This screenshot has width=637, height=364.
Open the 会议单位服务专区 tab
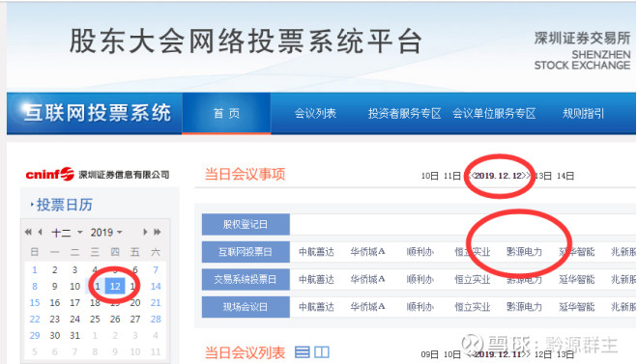[x=494, y=113]
